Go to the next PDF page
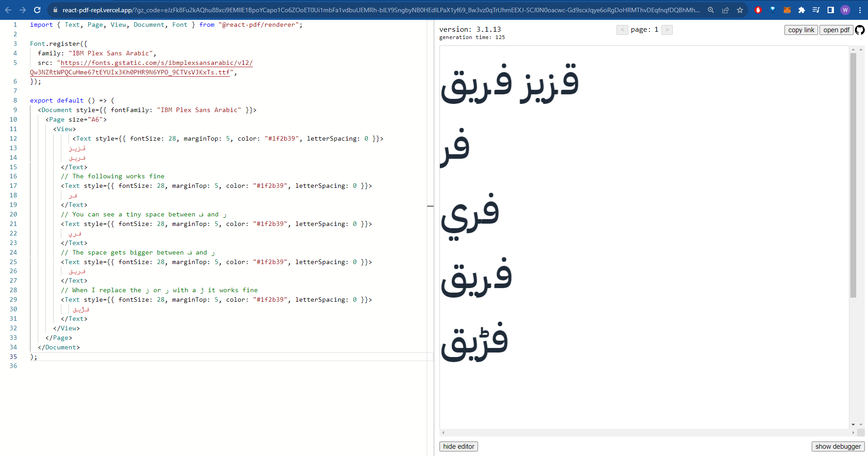 click(x=667, y=30)
